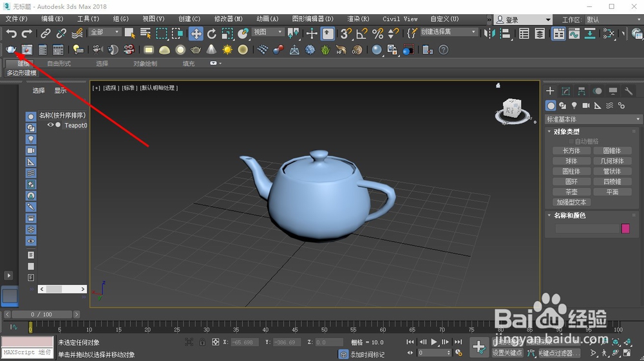Click the 加强型文本 button

click(571, 202)
